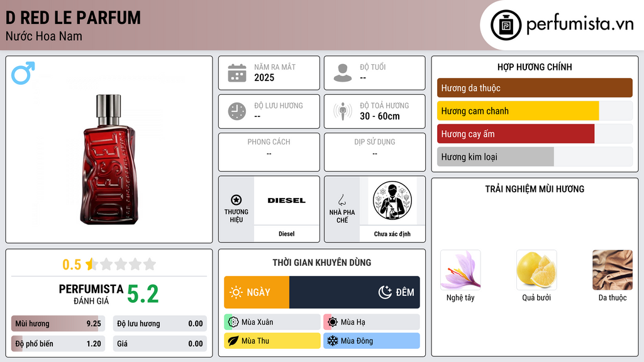The image size is (644, 362).
Task: Click the blue Mùa Đông season tile
Action: tap(372, 341)
